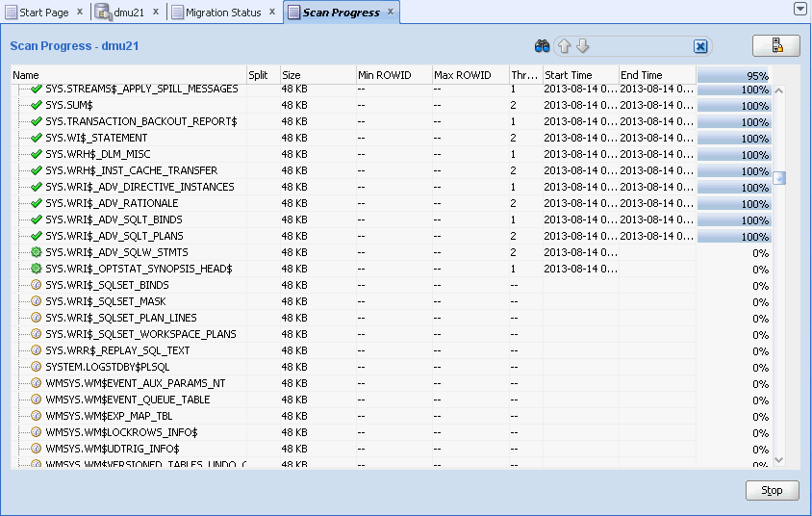Switch to the Migration Status tab

point(223,13)
